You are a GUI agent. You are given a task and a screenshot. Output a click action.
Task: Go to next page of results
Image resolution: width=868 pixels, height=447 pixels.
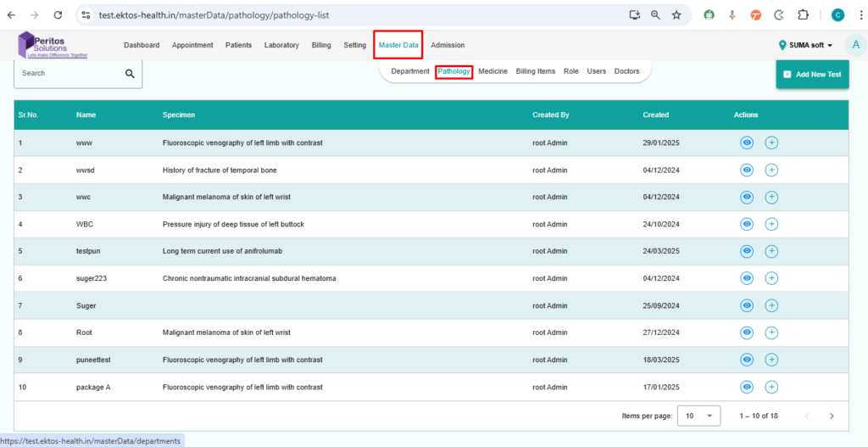(832, 416)
